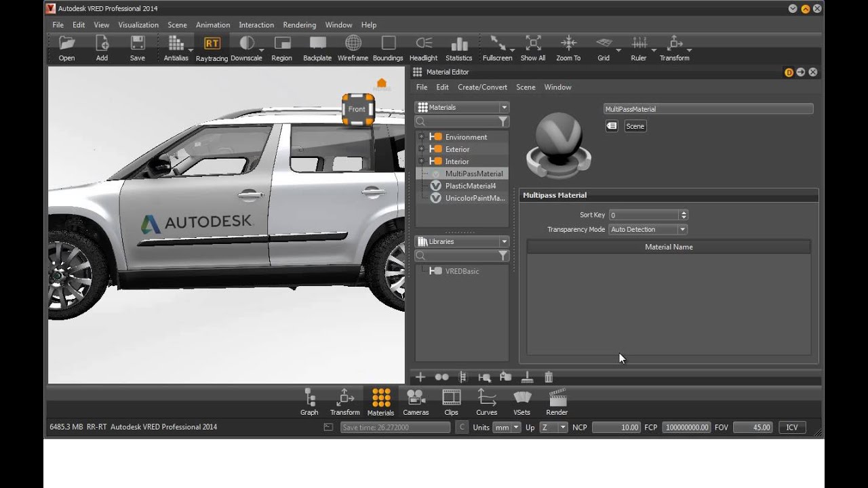This screenshot has width=868, height=488.
Task: Open the Antialias dropdown arrow
Action: click(x=191, y=50)
